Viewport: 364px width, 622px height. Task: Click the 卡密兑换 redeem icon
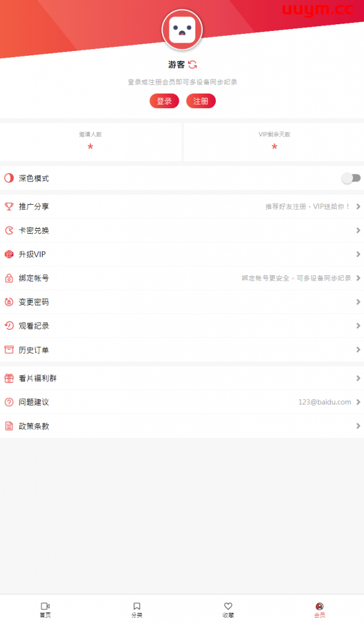[9, 230]
